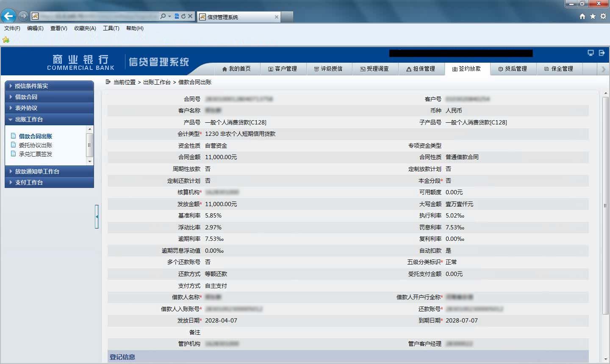
Task: Open the browser home icon
Action: tap(582, 16)
